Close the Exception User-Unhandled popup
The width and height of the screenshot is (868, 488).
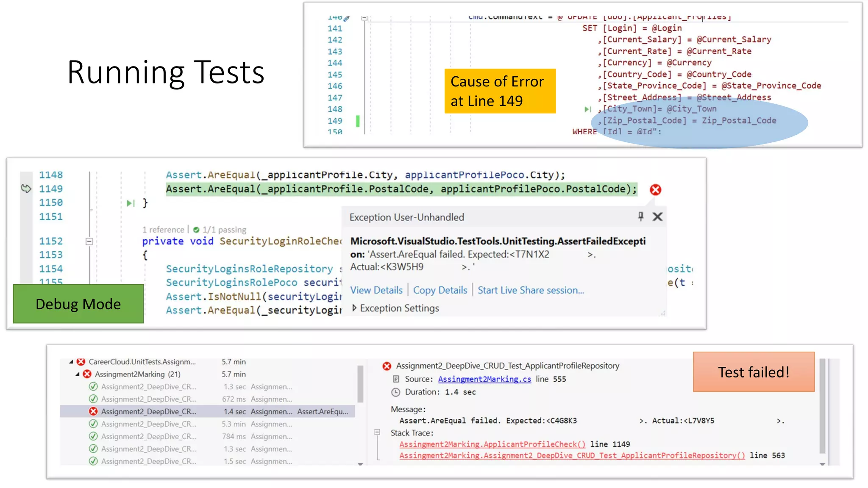(x=657, y=217)
